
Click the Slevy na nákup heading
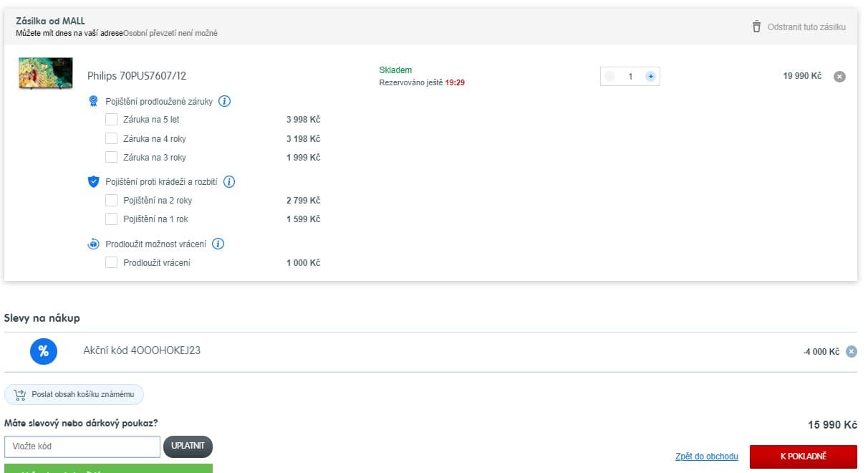tap(42, 317)
